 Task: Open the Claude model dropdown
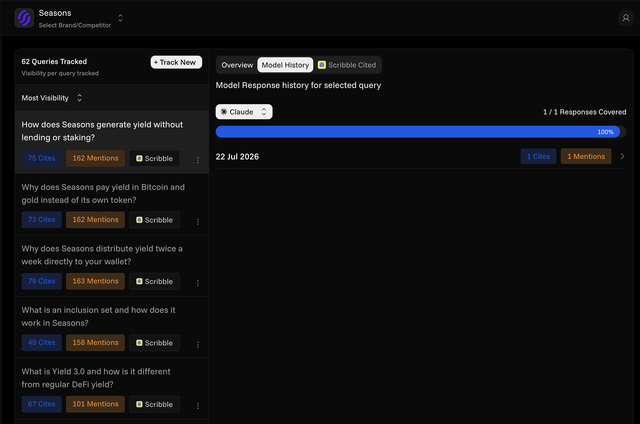coord(244,112)
